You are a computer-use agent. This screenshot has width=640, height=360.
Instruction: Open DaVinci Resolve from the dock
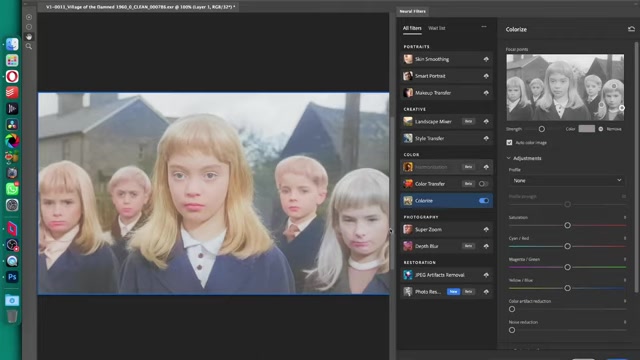[x=12, y=125]
